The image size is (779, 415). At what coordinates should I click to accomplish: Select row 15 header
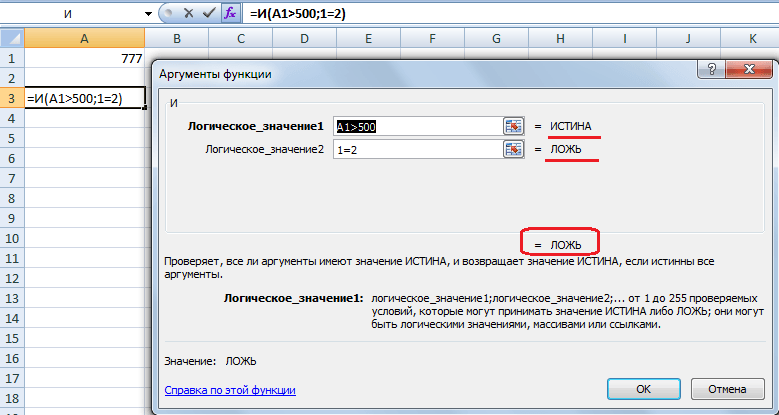12,338
